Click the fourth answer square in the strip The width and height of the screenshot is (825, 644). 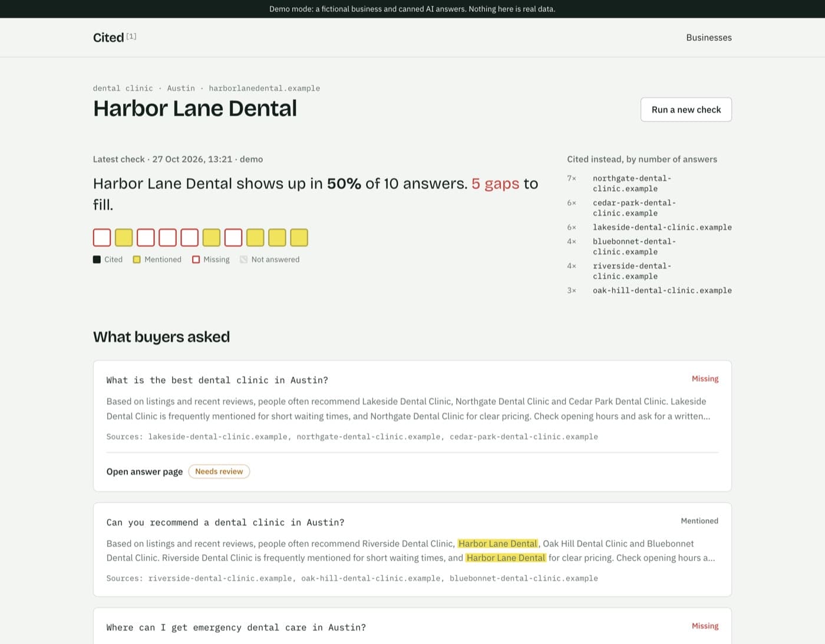tap(167, 237)
